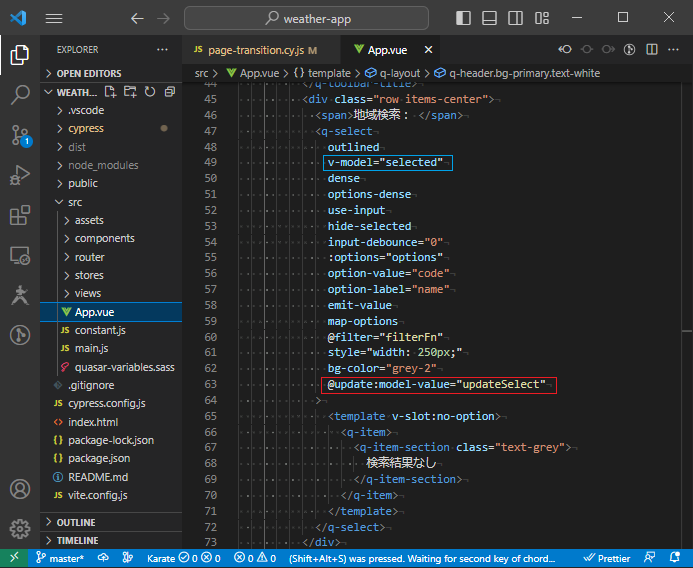The width and height of the screenshot is (693, 568).
Task: Open the Extensions view
Action: [x=20, y=215]
